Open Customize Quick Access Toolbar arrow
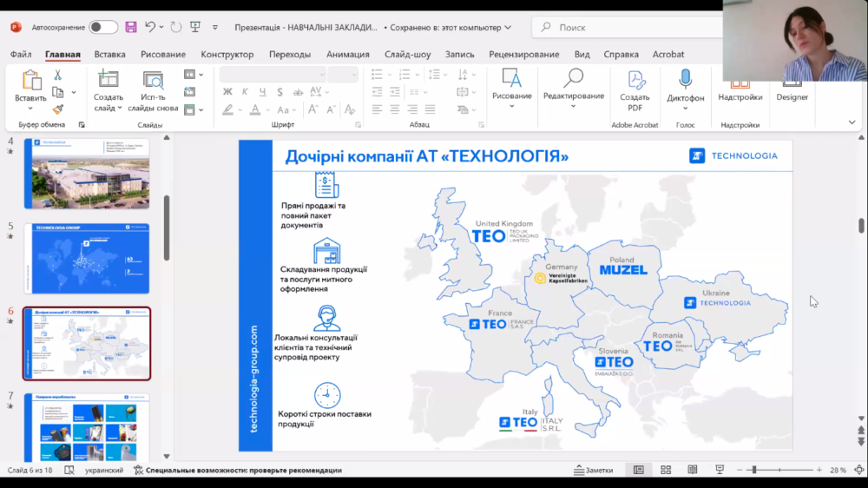The width and height of the screenshot is (868, 488). coord(215,27)
